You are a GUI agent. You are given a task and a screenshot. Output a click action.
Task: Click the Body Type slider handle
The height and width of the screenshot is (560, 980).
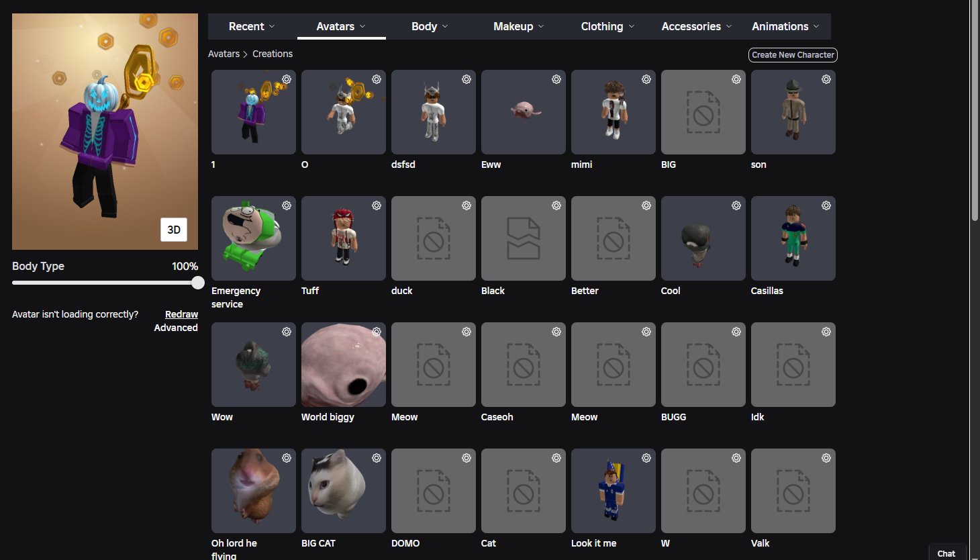(197, 283)
